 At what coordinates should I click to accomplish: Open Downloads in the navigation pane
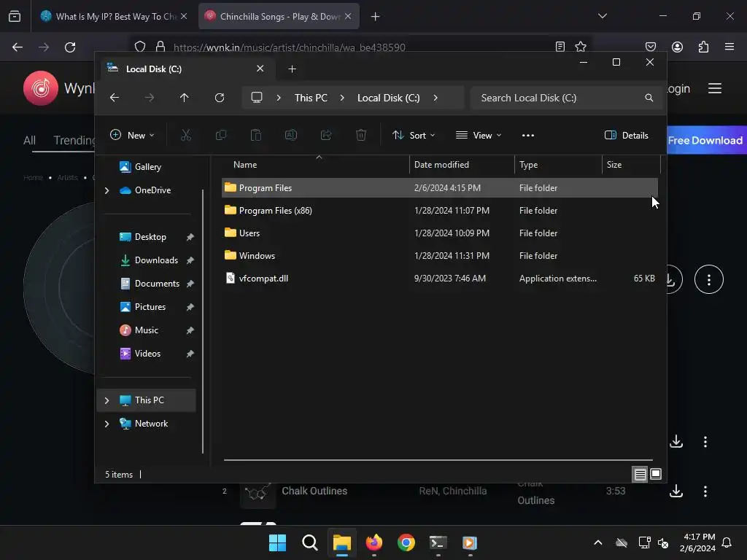click(x=156, y=260)
